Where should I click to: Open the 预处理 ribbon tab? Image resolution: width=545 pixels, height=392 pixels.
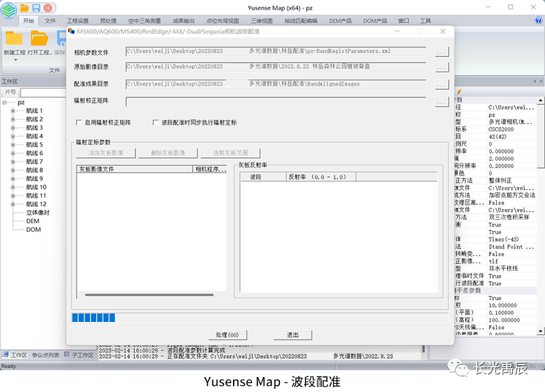tap(108, 21)
